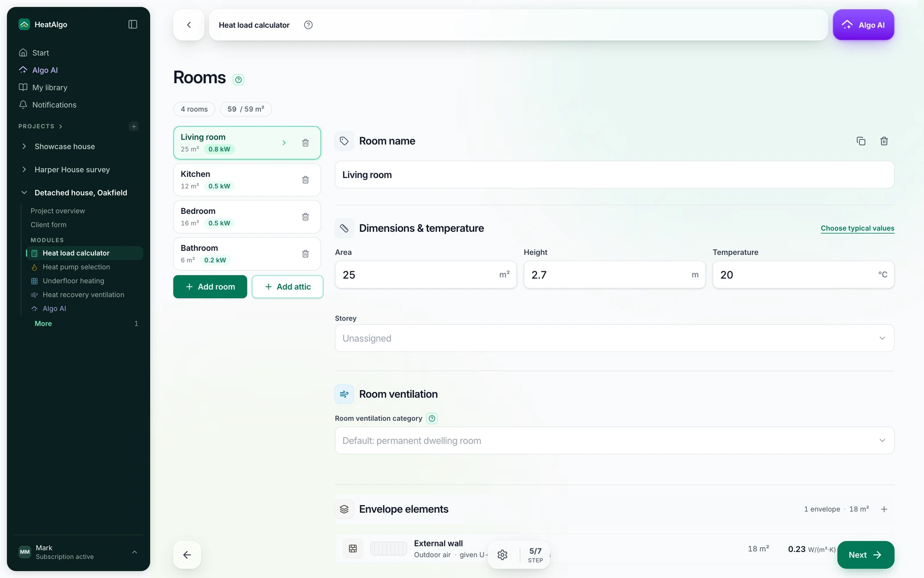
Task: Open help icon next to Heat load calculator
Action: [308, 25]
